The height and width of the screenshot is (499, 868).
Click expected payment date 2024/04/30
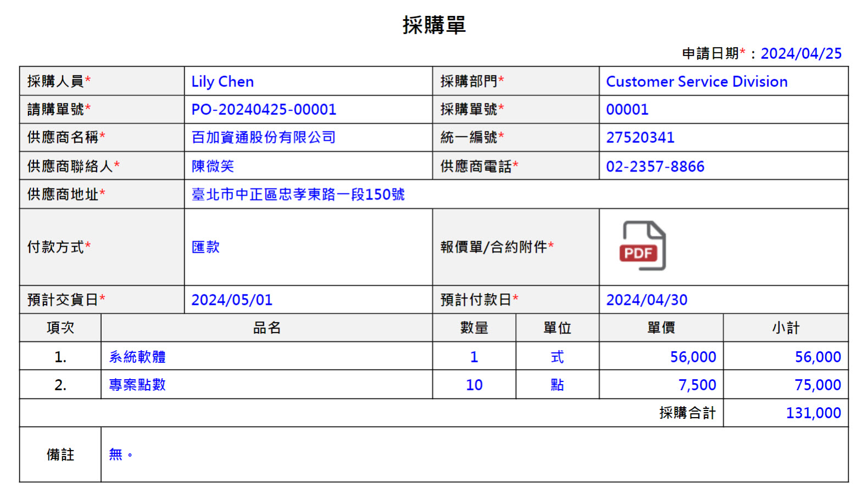[647, 300]
